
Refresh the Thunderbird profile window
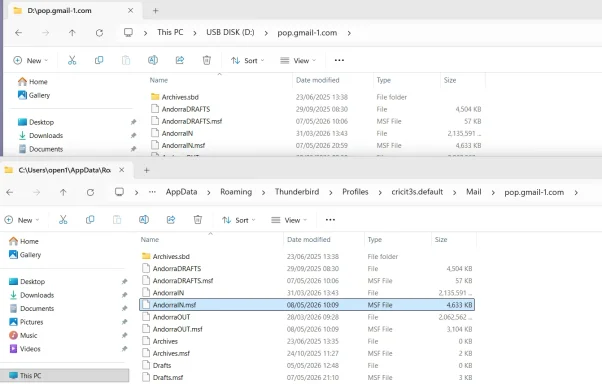point(90,192)
